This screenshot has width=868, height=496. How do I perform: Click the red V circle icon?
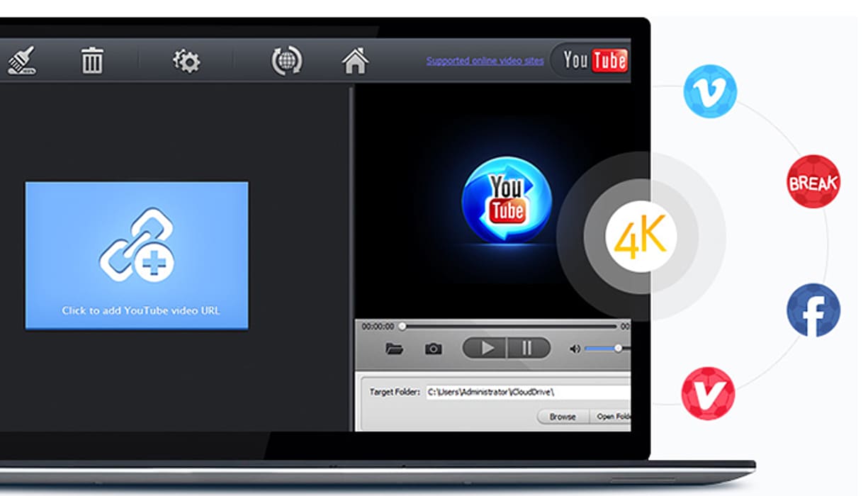(x=708, y=393)
